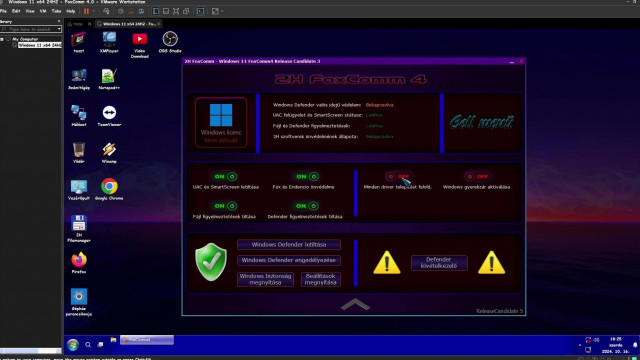Viewport: 640px width, 360px height.
Task: Click Windows Defender engedélyezése button
Action: click(x=289, y=260)
